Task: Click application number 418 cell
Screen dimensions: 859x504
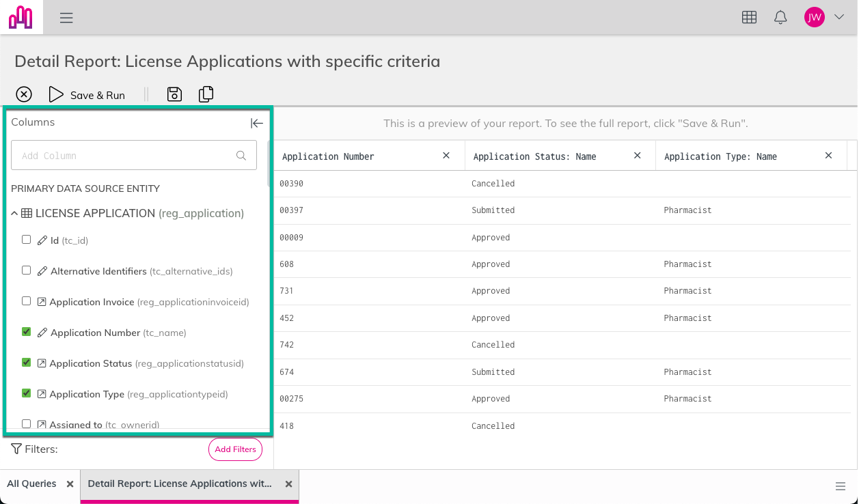Action: click(286, 426)
